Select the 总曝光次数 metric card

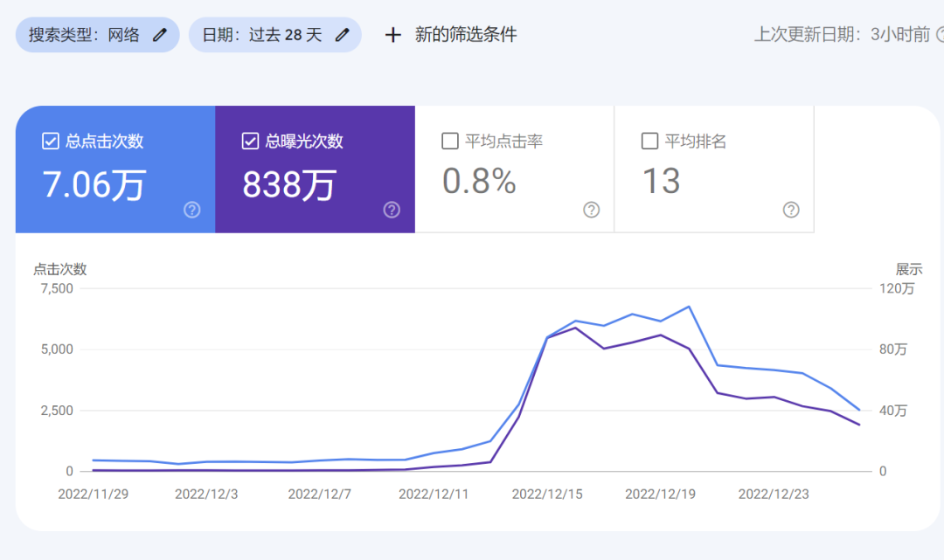[315, 170]
